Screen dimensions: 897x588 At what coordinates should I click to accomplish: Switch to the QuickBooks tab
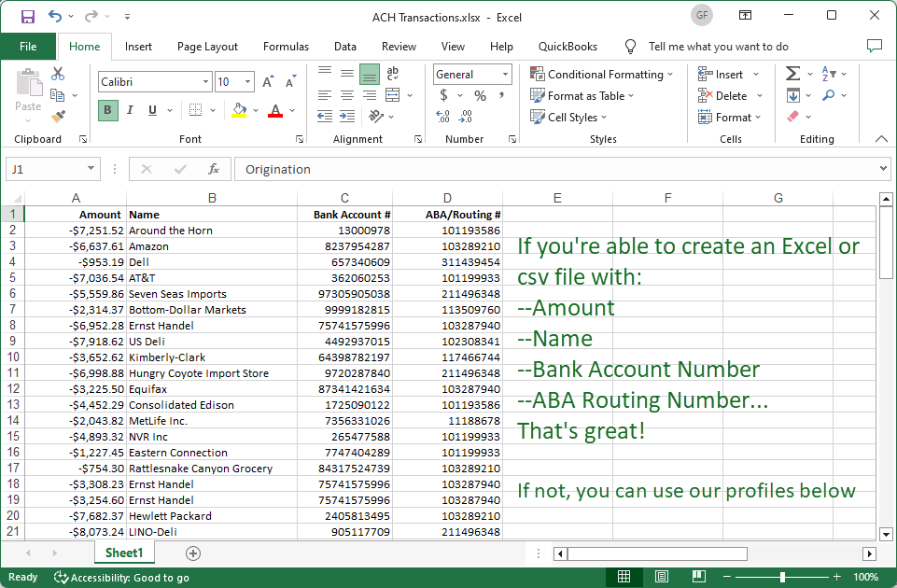[568, 47]
